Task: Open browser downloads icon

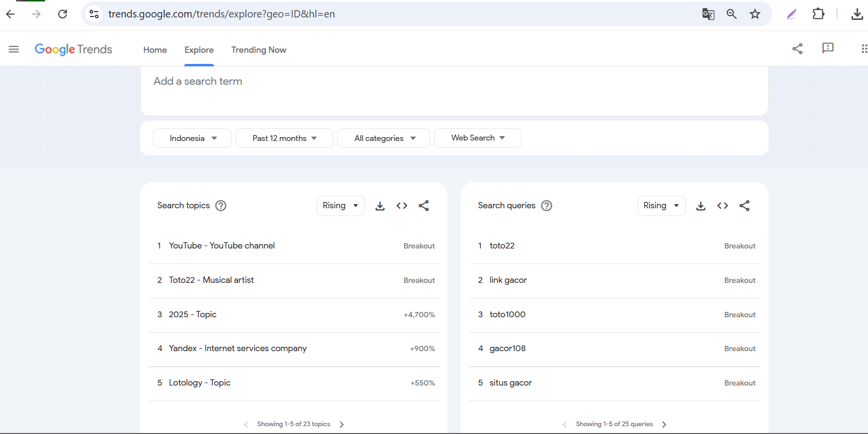Action: (857, 14)
